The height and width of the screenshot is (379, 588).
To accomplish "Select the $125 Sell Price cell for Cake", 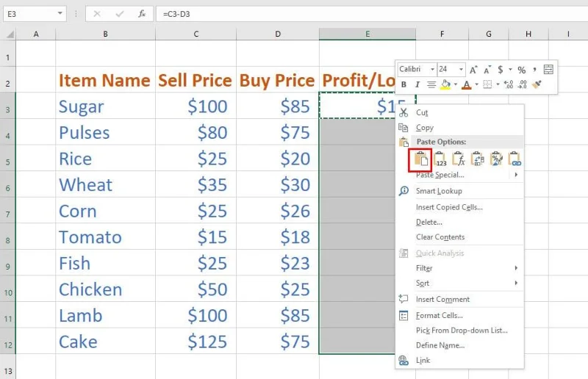I will pos(196,342).
